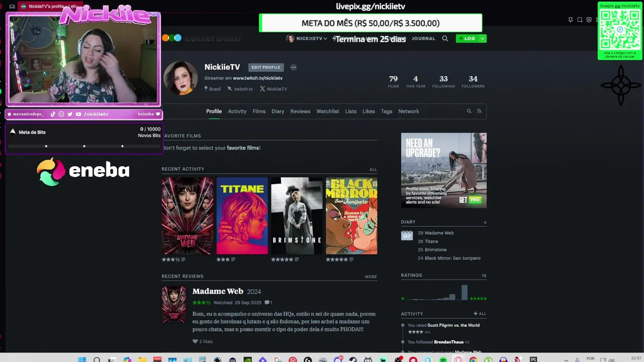Launch Spotify from the taskbar

443,359
